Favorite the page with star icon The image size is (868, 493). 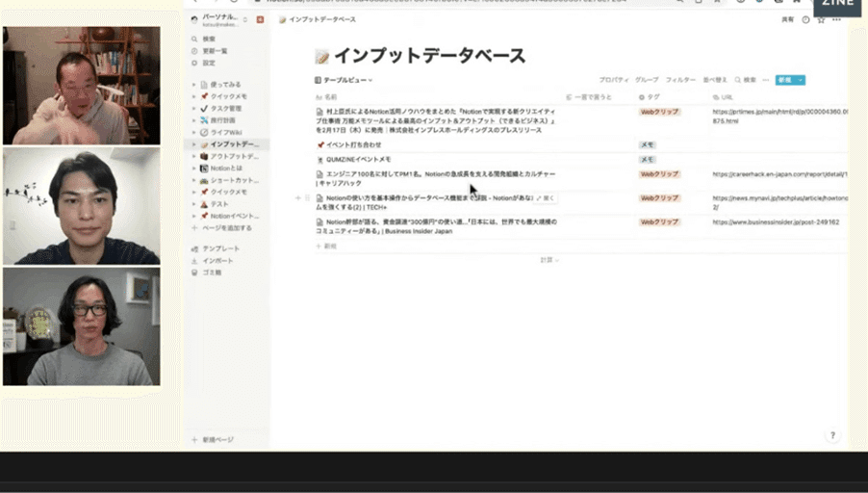coord(819,19)
